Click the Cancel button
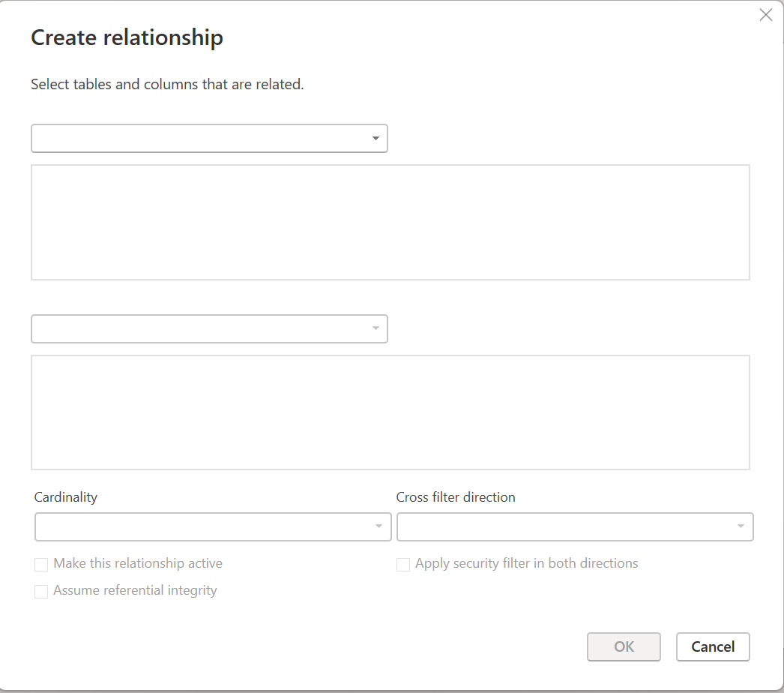Screen dimensions: 784x693 [x=713, y=647]
